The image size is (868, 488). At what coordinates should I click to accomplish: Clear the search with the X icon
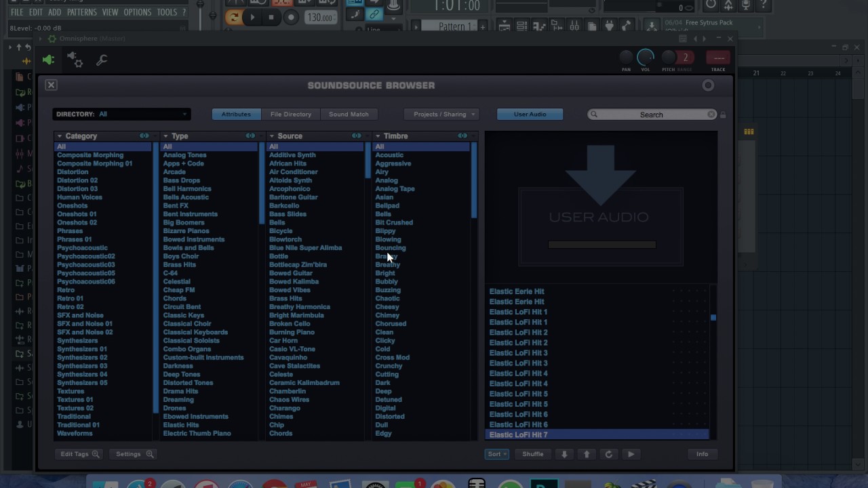click(x=711, y=115)
